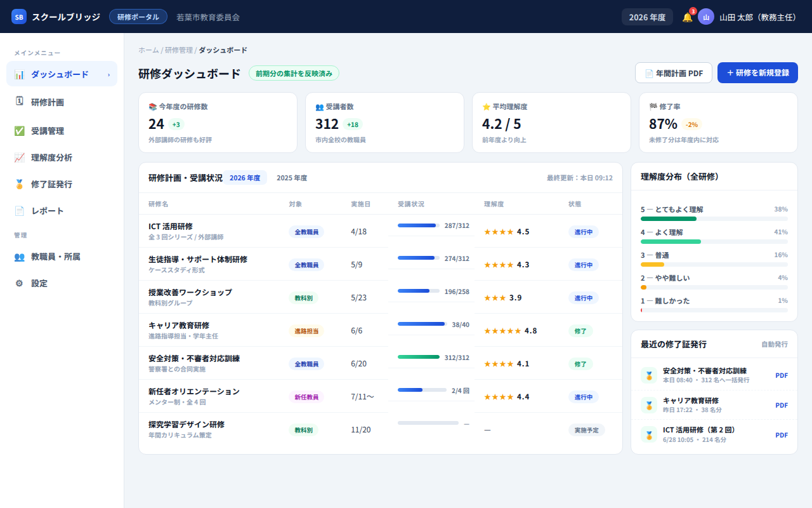Open PDF for キャリア教育研修 certificate

click(x=782, y=405)
